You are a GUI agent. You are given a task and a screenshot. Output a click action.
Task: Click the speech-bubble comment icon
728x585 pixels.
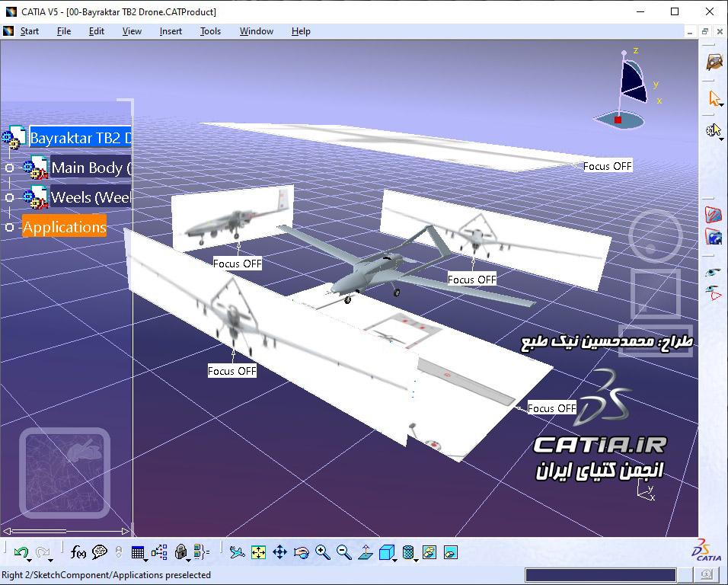99,552
